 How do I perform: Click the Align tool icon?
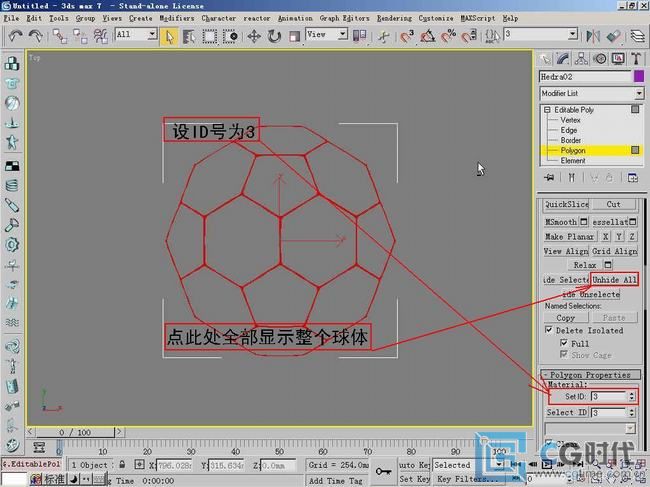coord(614,36)
